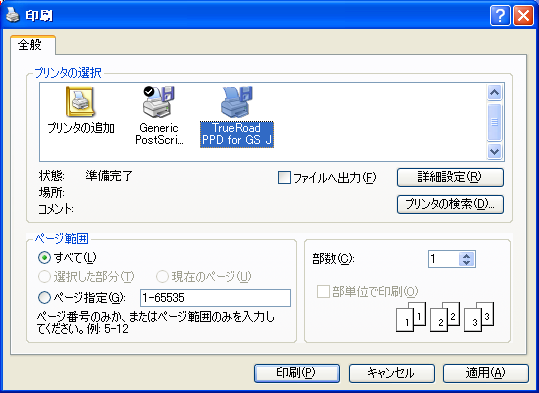539x393 pixels.
Task: Click the キャンセル button
Action: [x=392, y=373]
